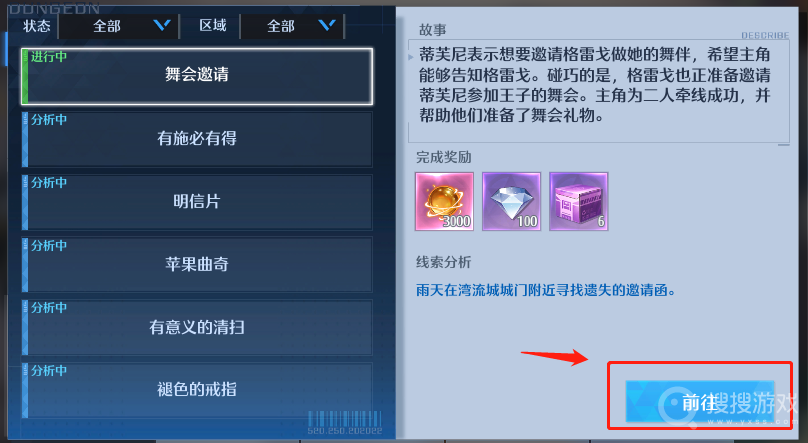Click the purple crate reward icon
This screenshot has height=443, width=808.
tap(579, 201)
